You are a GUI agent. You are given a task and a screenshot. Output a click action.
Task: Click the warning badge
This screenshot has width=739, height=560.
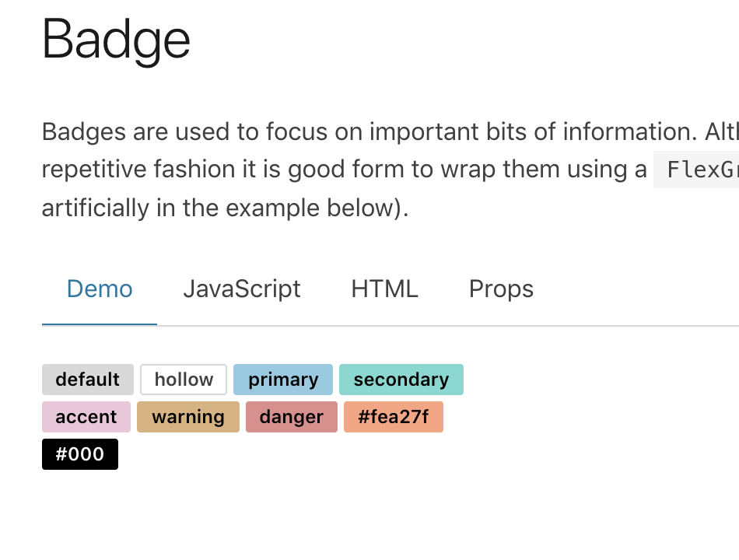click(x=187, y=417)
